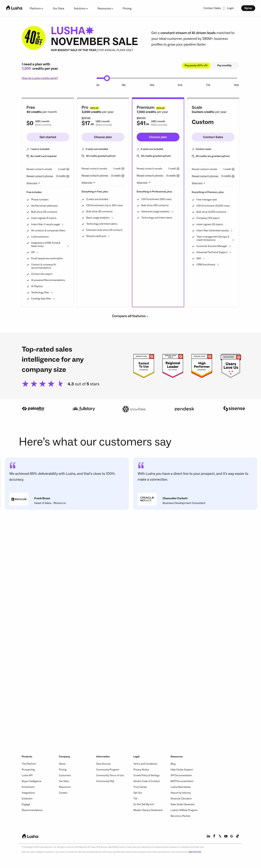Go to Our Data page
The image size is (261, 868).
(58, 9)
